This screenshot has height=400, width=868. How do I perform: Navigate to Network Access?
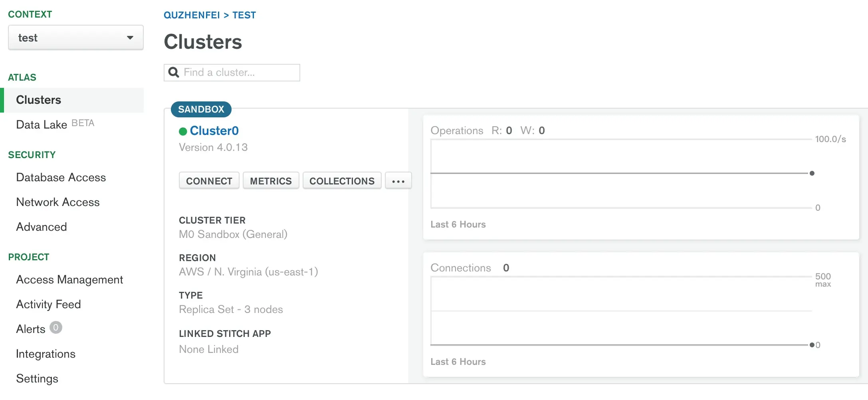point(58,202)
